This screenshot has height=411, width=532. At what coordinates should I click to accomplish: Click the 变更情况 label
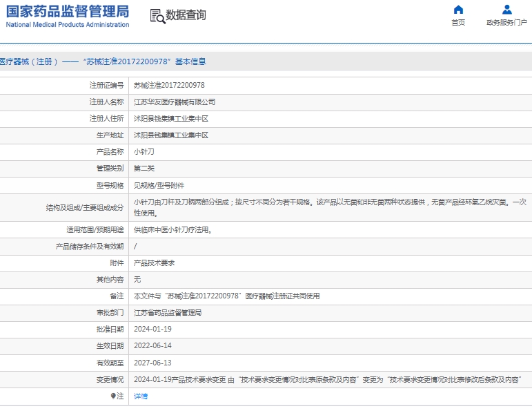click(110, 380)
